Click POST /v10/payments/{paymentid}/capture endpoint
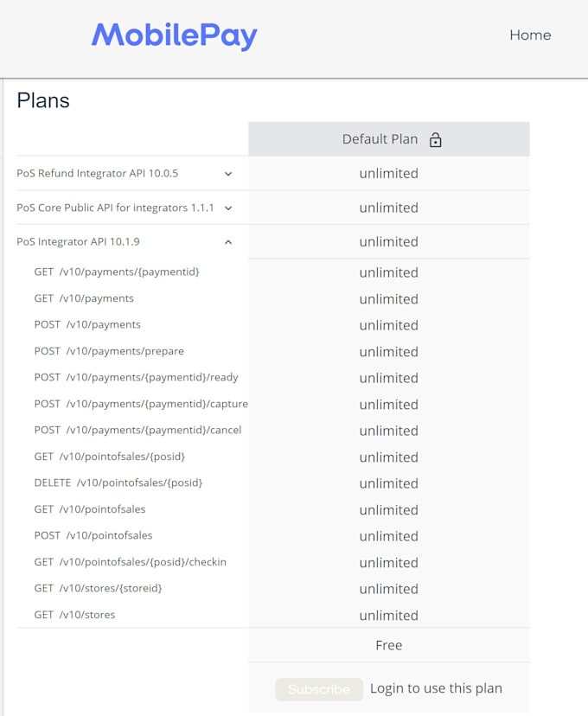This screenshot has height=716, width=588. (141, 404)
